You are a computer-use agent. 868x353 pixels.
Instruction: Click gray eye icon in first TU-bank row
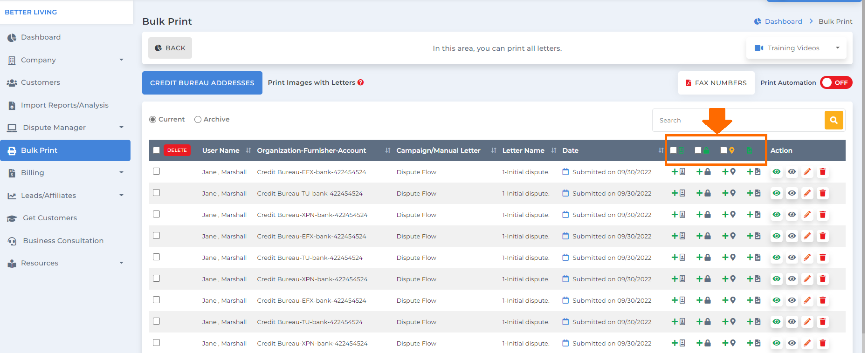(x=792, y=193)
